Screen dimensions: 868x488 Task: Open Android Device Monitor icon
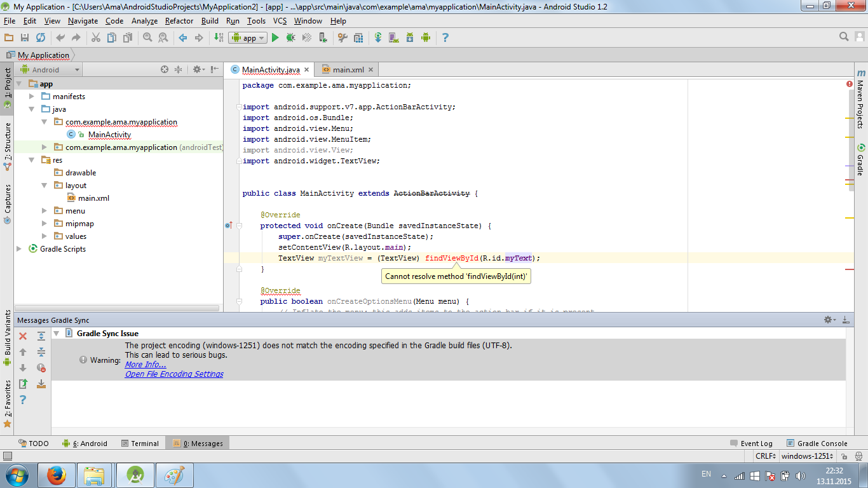[426, 37]
